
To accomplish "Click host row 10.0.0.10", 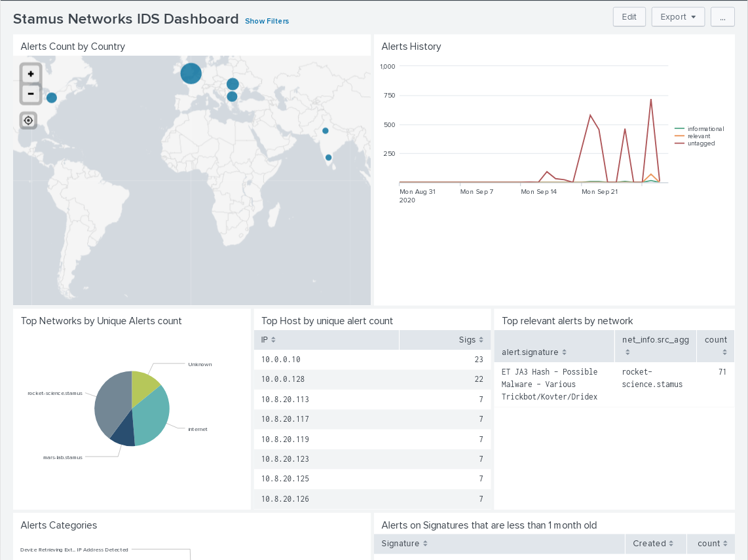I will click(371, 360).
